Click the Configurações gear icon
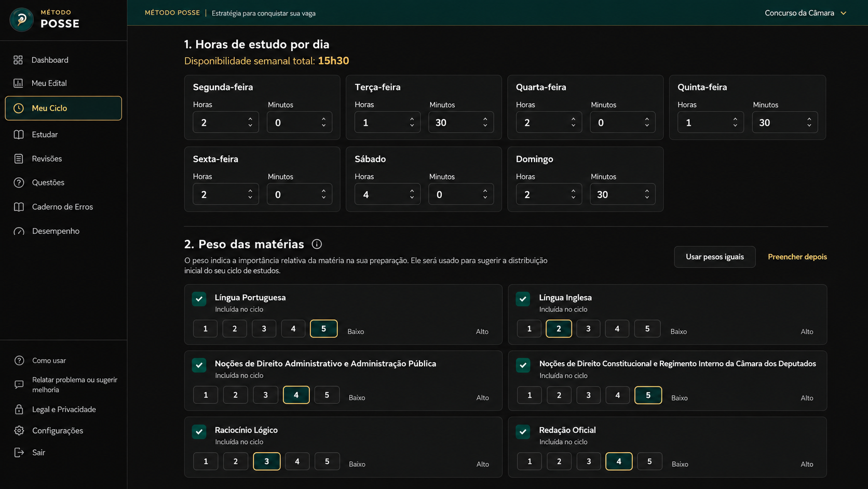 [19, 431]
